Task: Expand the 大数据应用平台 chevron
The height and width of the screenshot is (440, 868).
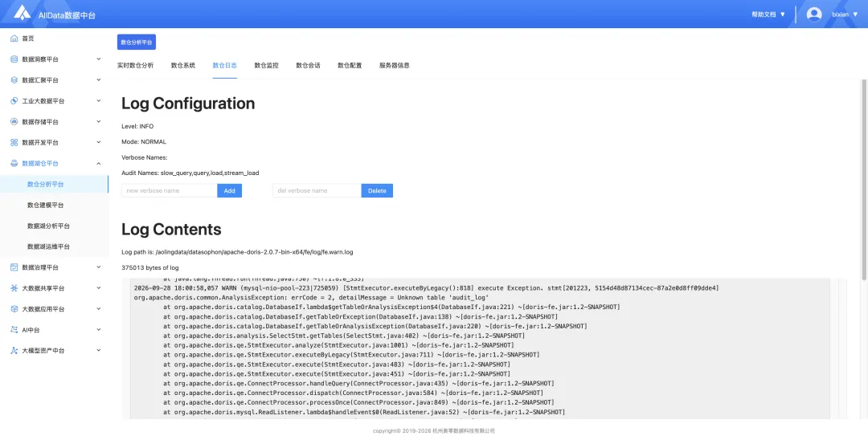Action: tap(99, 309)
